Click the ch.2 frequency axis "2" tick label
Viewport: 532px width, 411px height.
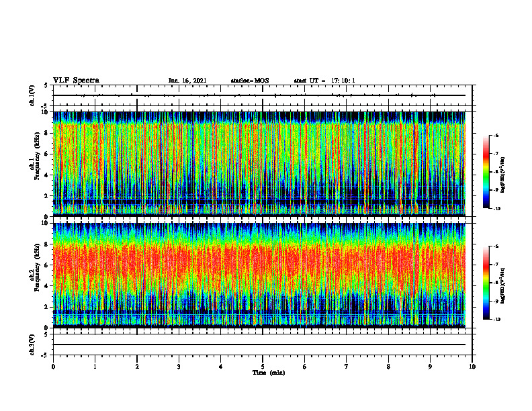pyautogui.click(x=47, y=307)
